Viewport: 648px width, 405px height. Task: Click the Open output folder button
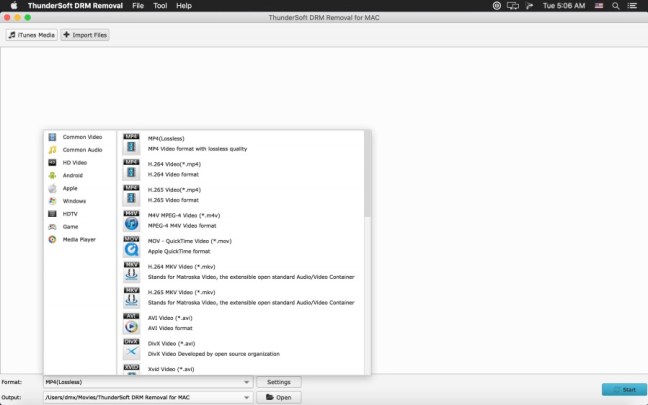tap(279, 398)
